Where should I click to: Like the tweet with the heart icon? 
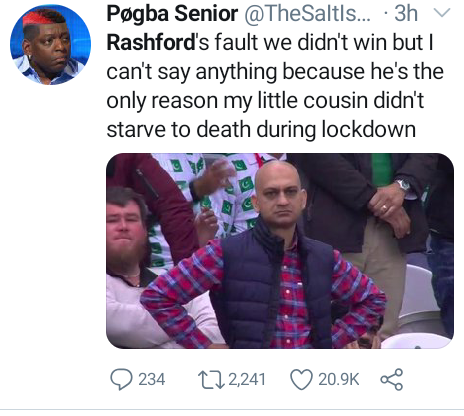301,380
